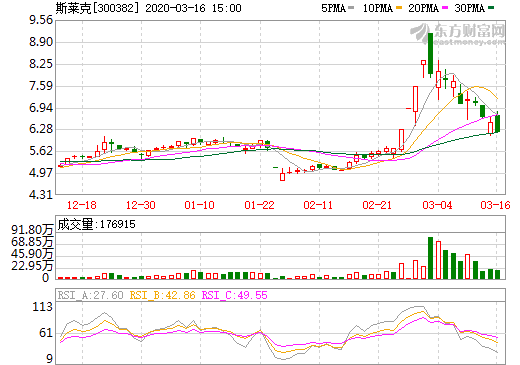Select the 5PMA legend label
The image size is (520, 365).
point(333,8)
